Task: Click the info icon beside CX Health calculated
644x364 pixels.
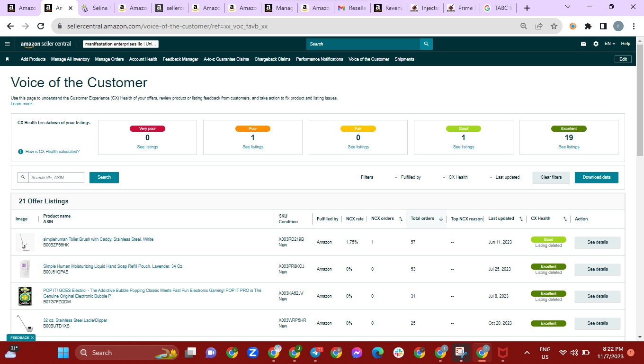Action: click(x=20, y=152)
